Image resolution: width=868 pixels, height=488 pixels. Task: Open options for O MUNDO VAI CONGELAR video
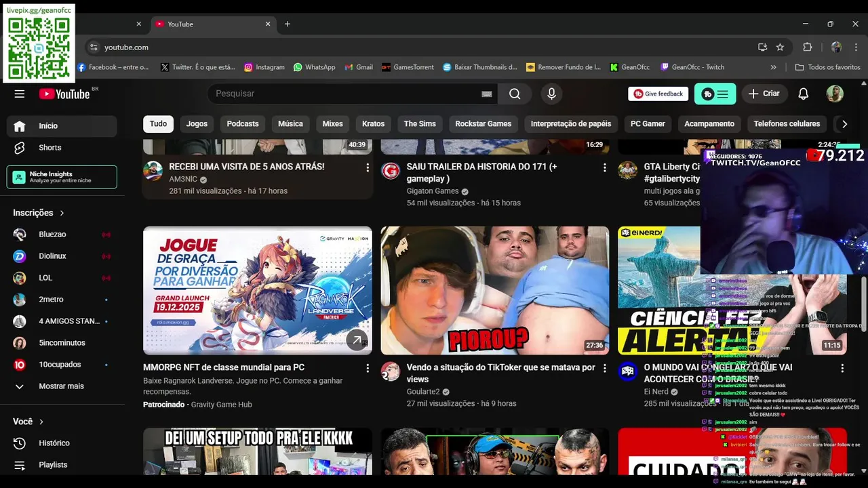(842, 368)
